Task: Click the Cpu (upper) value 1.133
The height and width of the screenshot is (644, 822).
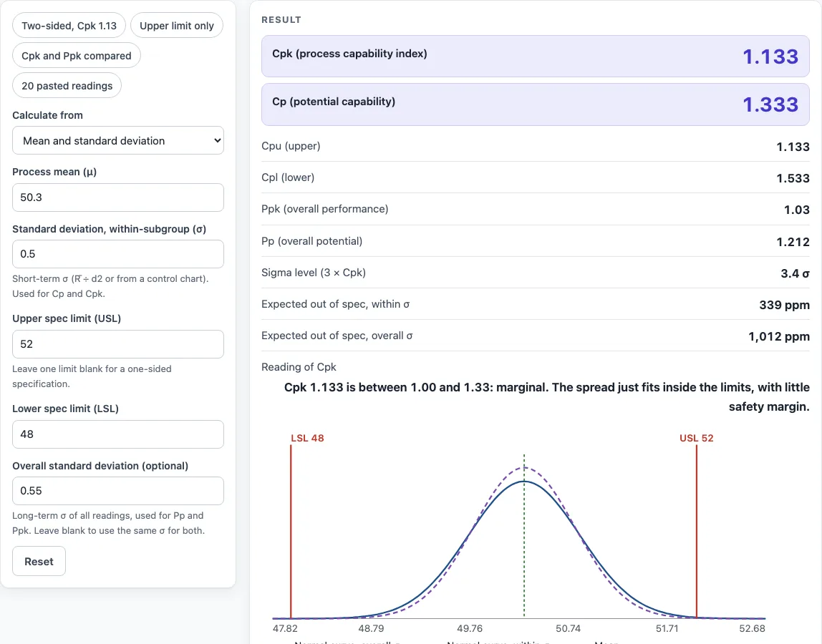Action: (793, 147)
